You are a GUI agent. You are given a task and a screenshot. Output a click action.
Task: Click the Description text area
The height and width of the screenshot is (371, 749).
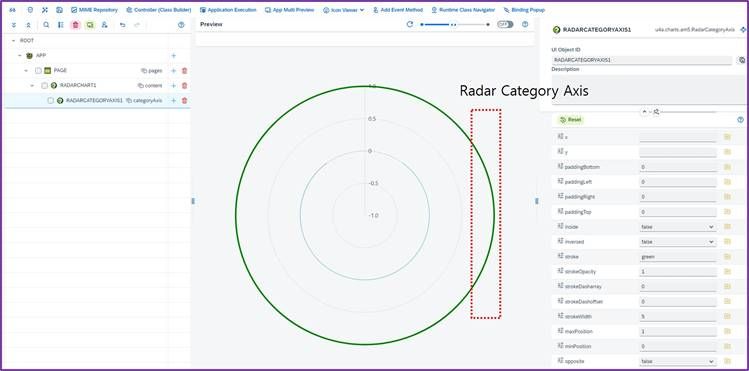(648, 89)
